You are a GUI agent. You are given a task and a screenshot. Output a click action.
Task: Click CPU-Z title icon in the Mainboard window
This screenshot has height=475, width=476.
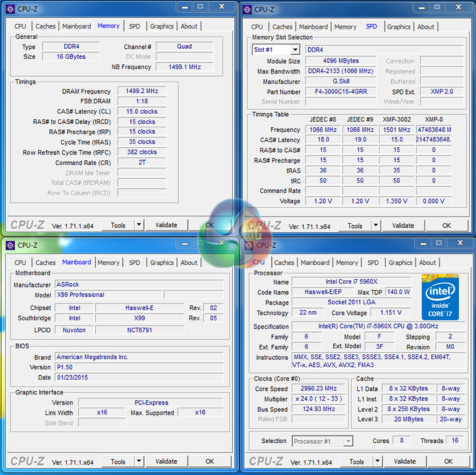pos(10,246)
